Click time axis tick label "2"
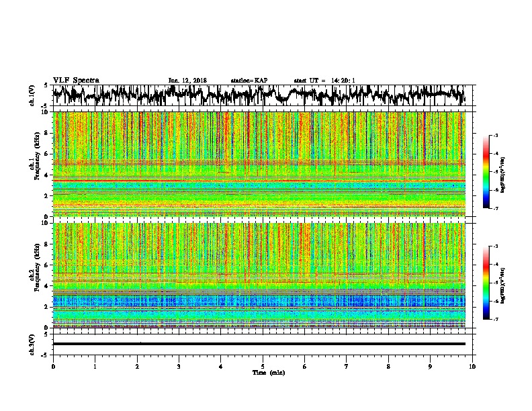Screen dimensions: 532x411 pyautogui.click(x=137, y=367)
